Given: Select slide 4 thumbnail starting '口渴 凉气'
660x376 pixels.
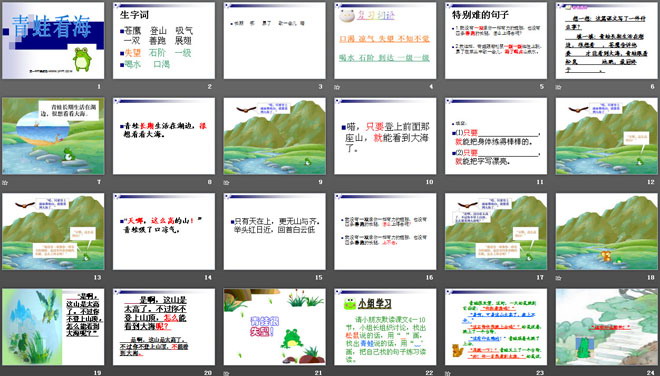Looking at the screenshot, I should point(385,40).
